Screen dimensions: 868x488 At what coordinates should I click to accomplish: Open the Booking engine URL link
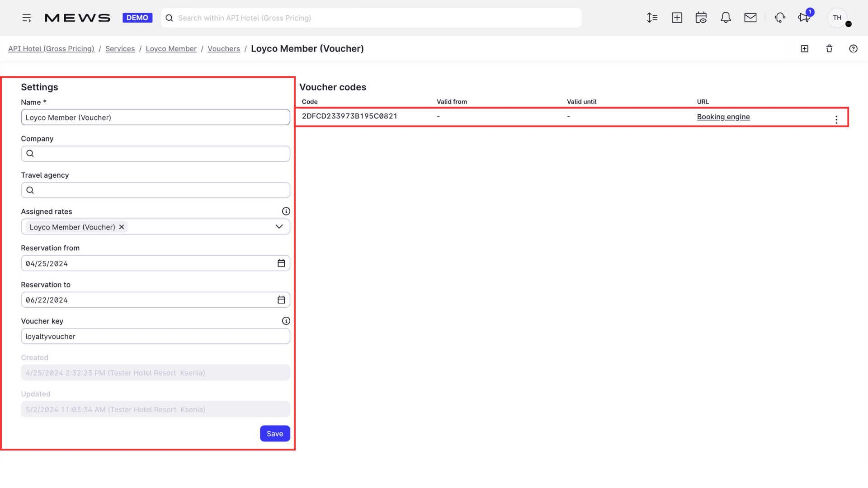coord(723,117)
